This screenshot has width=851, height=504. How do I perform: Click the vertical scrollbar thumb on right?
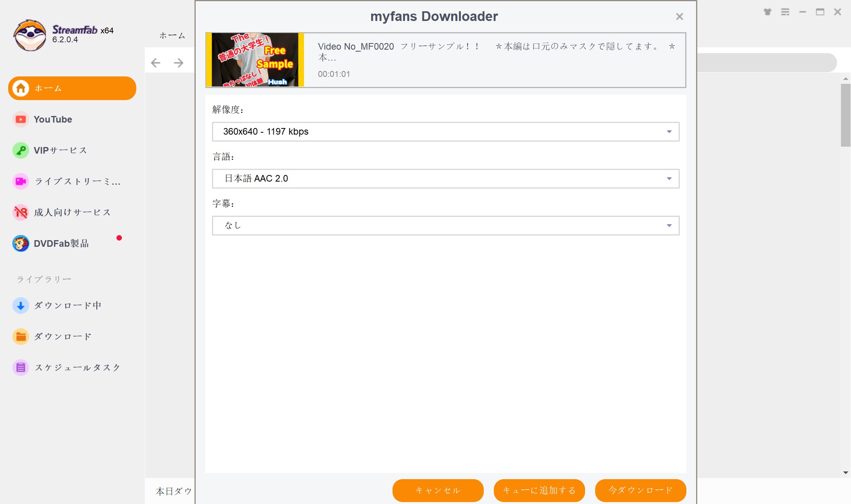click(x=846, y=115)
